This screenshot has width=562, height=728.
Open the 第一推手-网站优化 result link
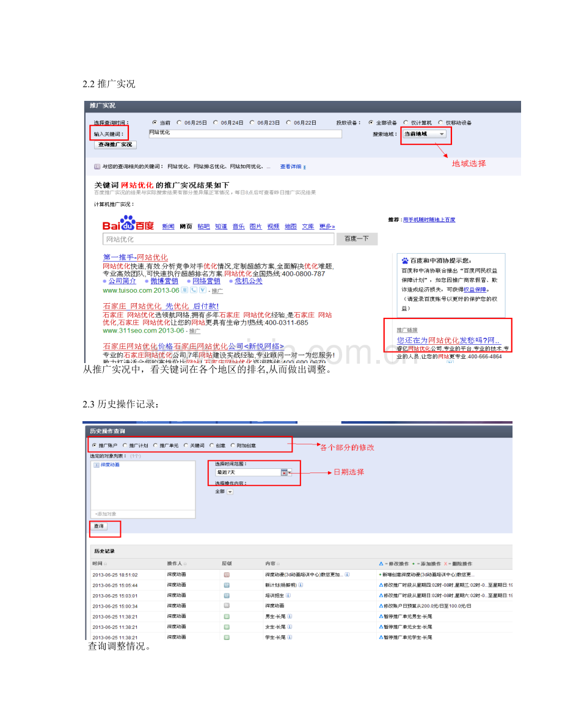coord(135,257)
